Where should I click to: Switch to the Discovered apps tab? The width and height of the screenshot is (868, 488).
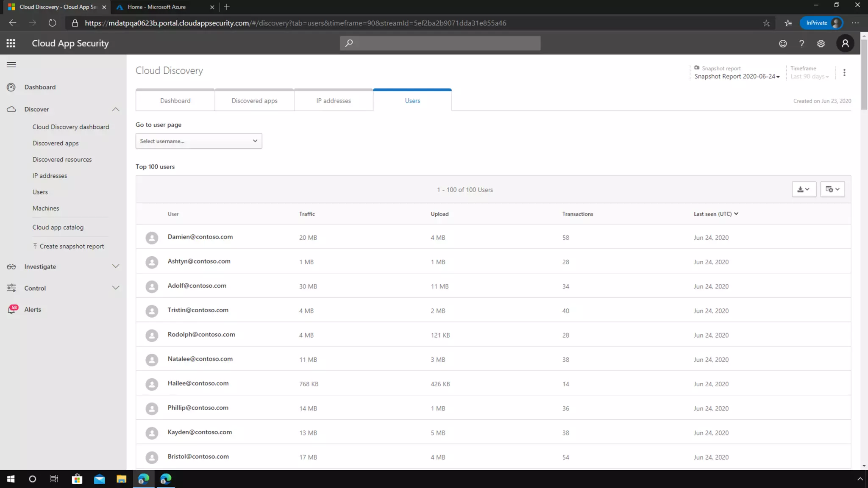(x=254, y=101)
